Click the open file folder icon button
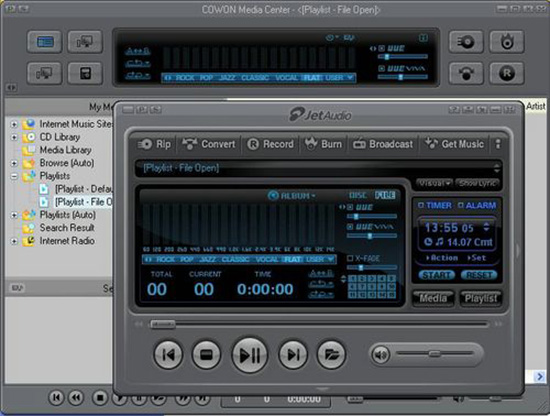The width and height of the screenshot is (550, 416). 331,355
